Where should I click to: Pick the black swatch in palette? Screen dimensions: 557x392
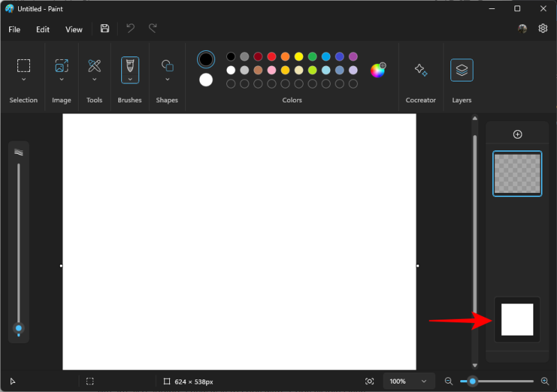click(231, 56)
